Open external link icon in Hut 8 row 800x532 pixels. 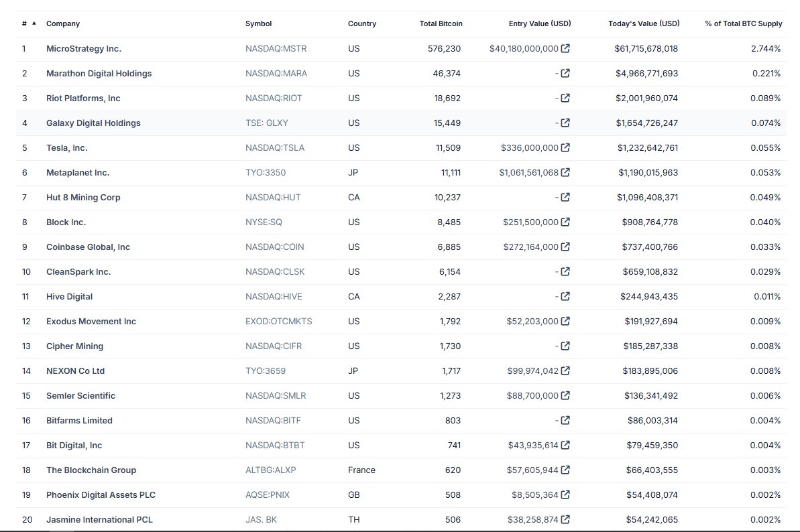click(565, 197)
